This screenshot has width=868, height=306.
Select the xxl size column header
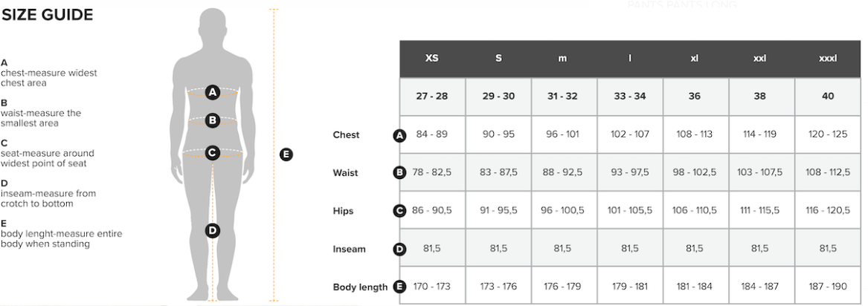pos(759,58)
